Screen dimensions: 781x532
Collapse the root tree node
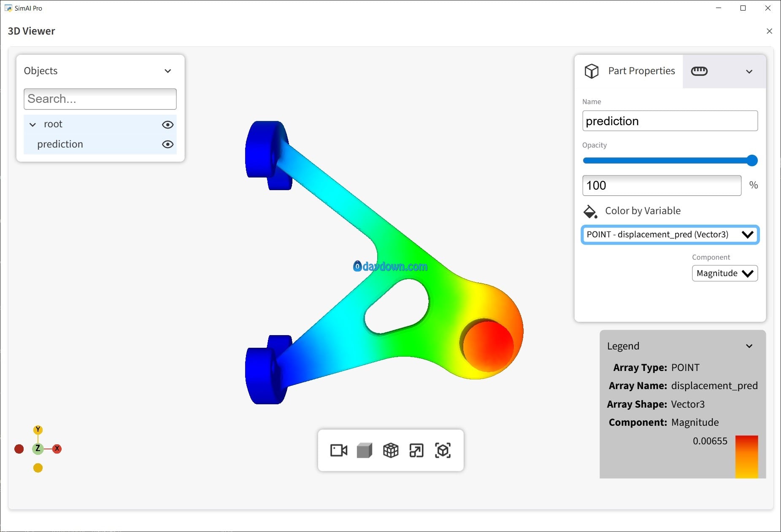pyautogui.click(x=32, y=124)
